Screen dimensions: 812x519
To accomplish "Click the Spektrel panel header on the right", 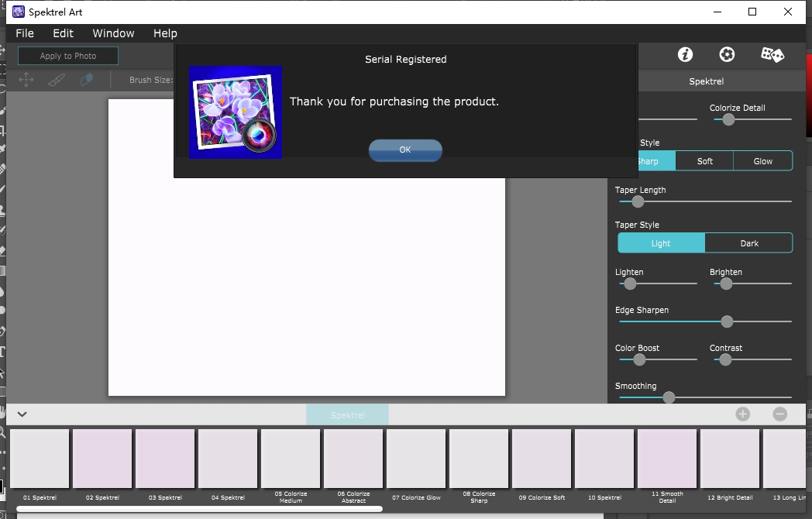I will coord(707,81).
